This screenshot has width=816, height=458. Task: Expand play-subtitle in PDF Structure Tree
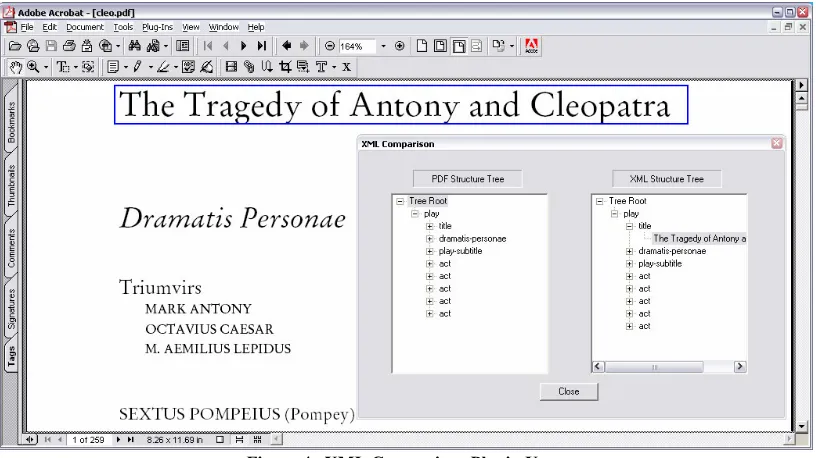(429, 251)
